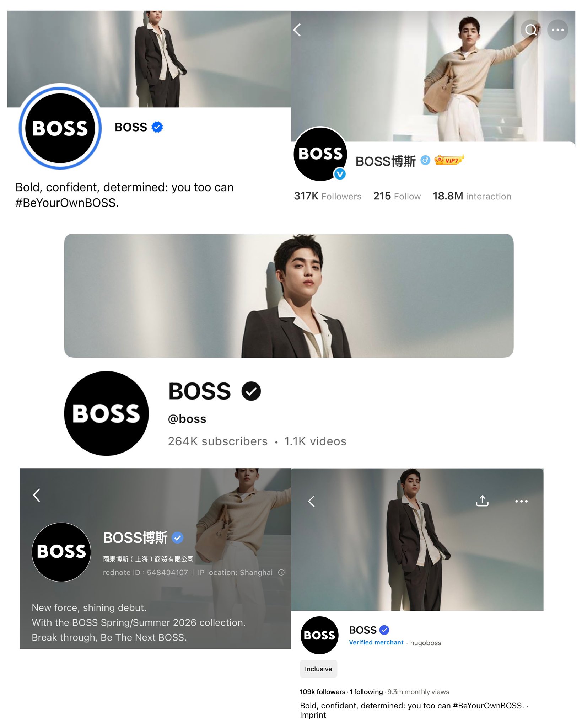Open the three-dots menu on Weibo banner
This screenshot has width=582, height=728.
557,30
